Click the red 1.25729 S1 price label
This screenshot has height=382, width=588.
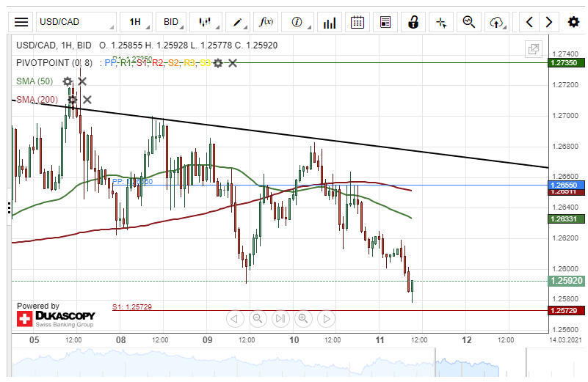pos(566,310)
